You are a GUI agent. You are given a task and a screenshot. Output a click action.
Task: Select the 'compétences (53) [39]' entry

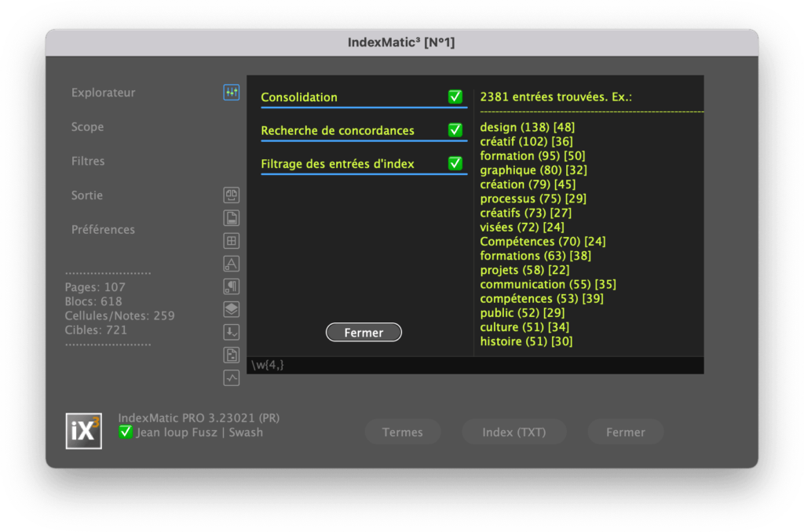pos(542,299)
